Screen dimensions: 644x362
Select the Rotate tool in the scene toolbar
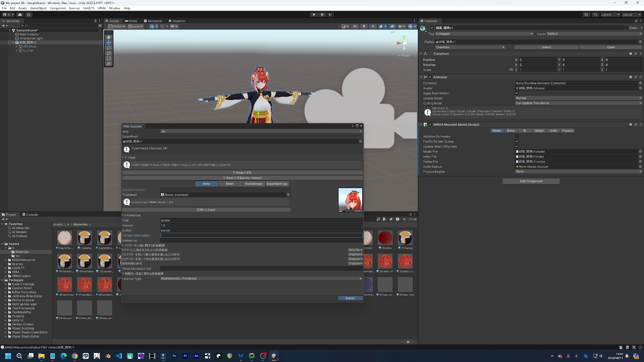(109, 48)
